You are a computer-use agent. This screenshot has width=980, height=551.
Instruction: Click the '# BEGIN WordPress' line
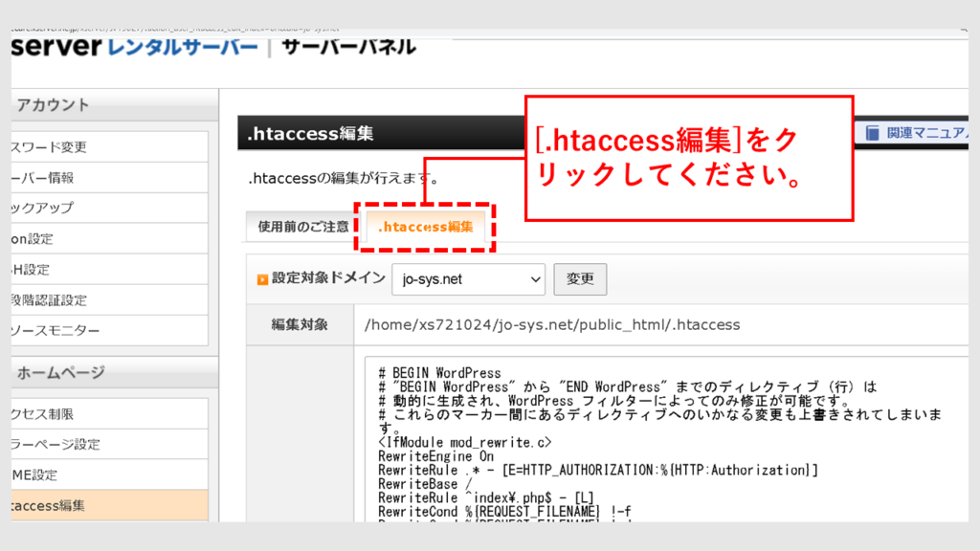tap(439, 373)
